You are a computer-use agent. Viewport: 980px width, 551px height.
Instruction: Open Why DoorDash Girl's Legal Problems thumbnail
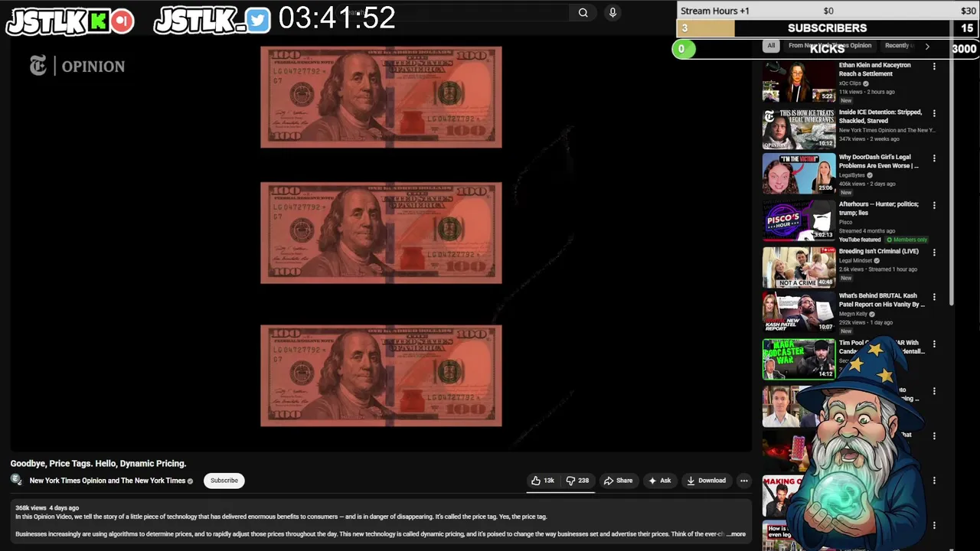click(799, 173)
